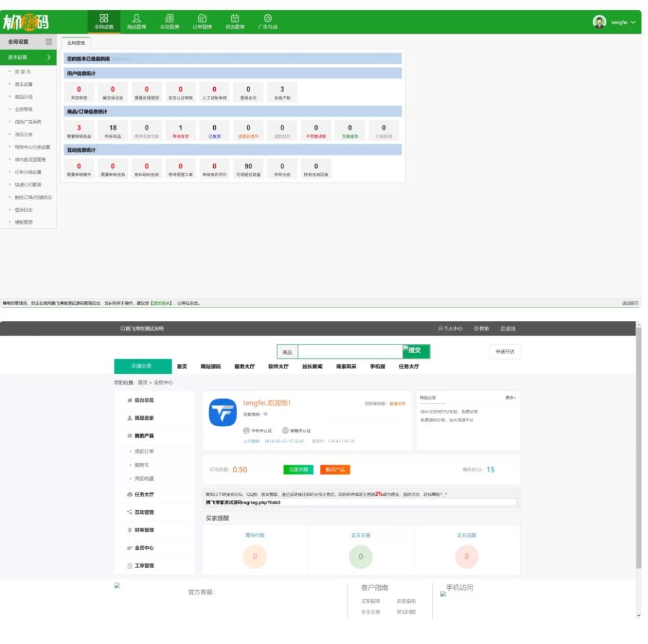Click the calendar icon beside 全局设置 sidebar title
The image size is (648, 644).
pos(49,42)
